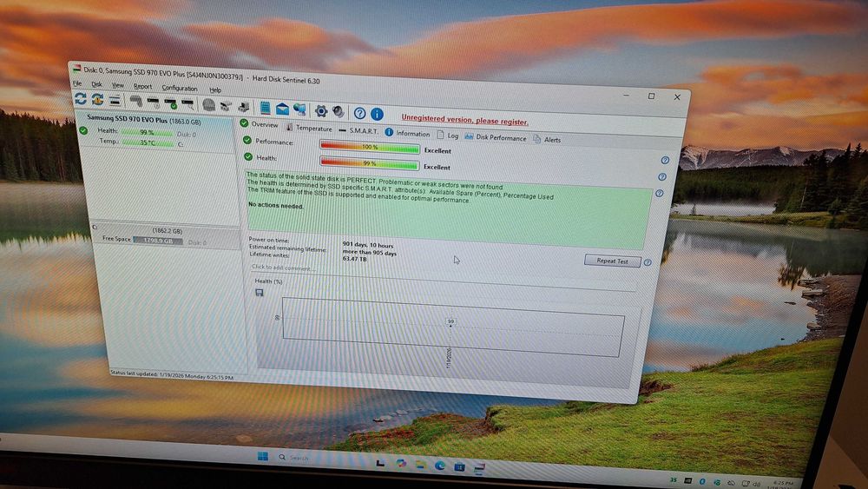Click the blue round About info toolbar icon
Viewport: 868px width, 489px height.
click(377, 114)
